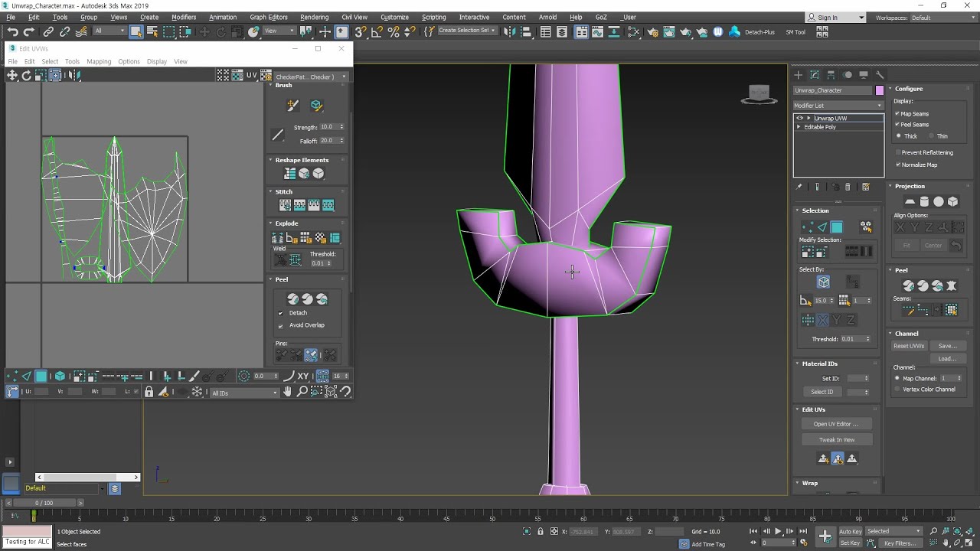Open the Utilities wrench tab
The width and height of the screenshot is (980, 551).
[x=880, y=74]
